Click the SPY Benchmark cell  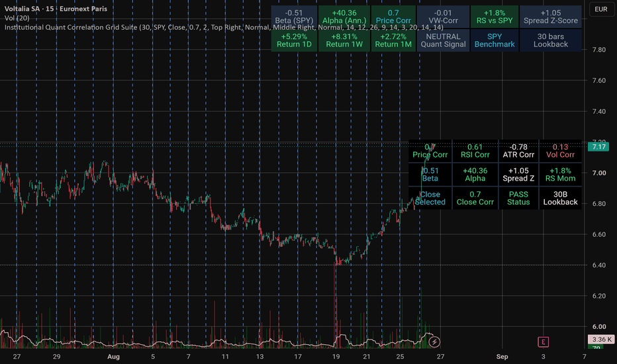tap(495, 40)
